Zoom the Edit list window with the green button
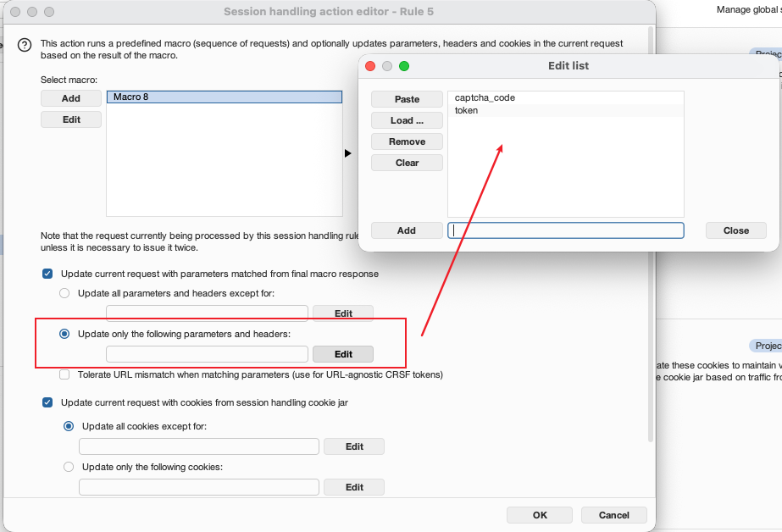This screenshot has width=782, height=532. pyautogui.click(x=404, y=66)
